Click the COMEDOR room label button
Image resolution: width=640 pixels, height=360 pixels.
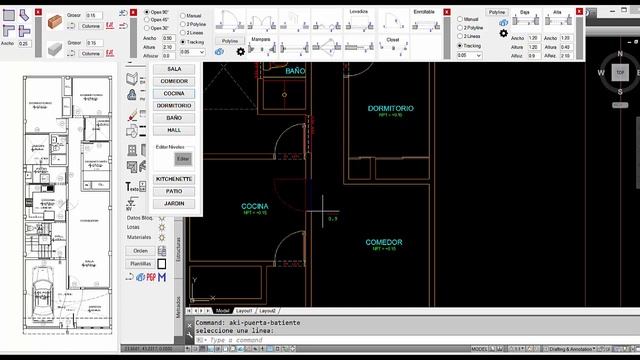174,81
